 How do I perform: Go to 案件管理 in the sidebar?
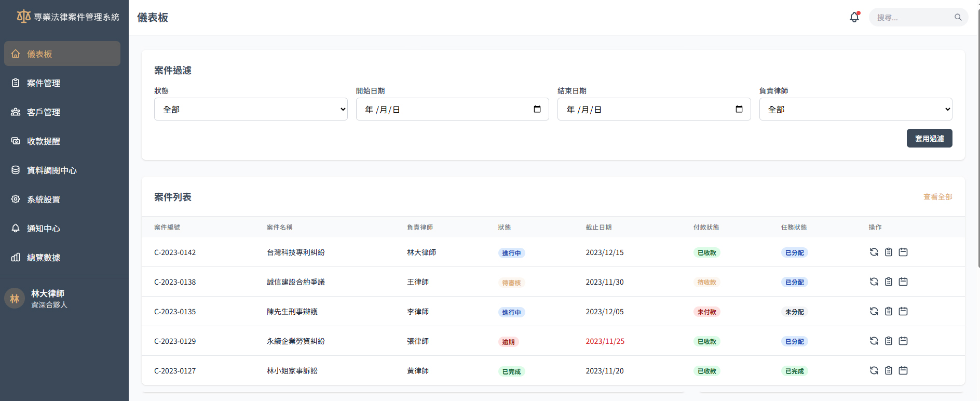pyautogui.click(x=44, y=83)
